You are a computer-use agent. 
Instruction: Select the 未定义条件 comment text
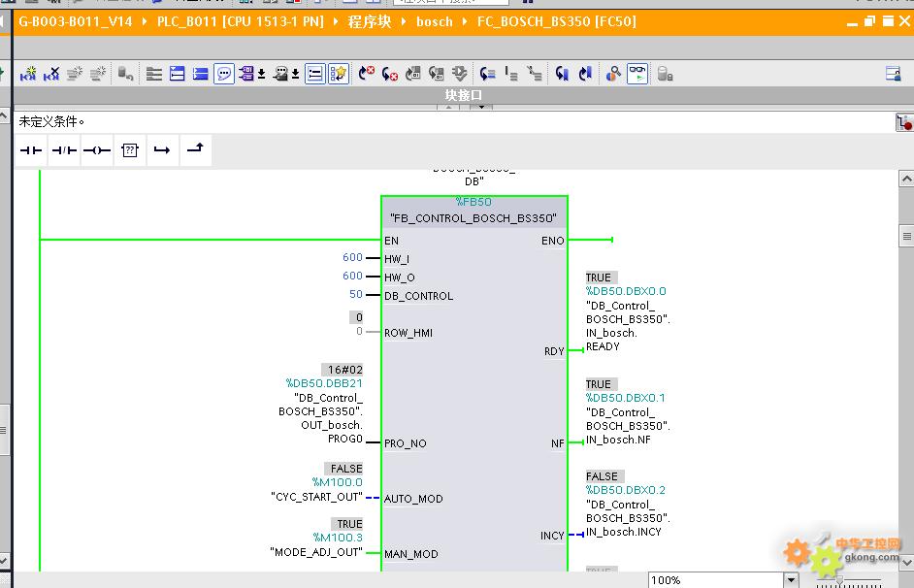(x=51, y=122)
